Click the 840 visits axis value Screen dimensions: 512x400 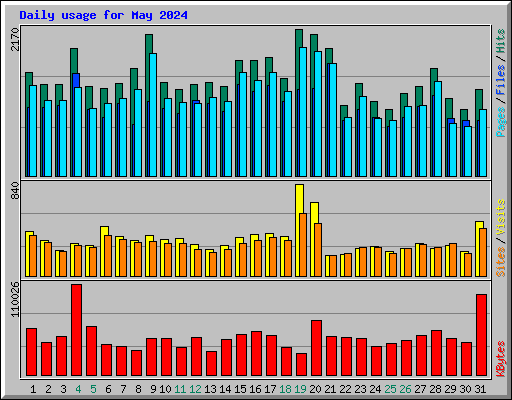[x=15, y=191]
